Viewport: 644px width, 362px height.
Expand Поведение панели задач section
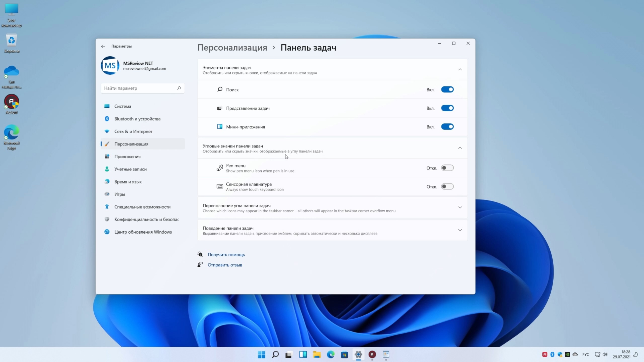point(460,230)
